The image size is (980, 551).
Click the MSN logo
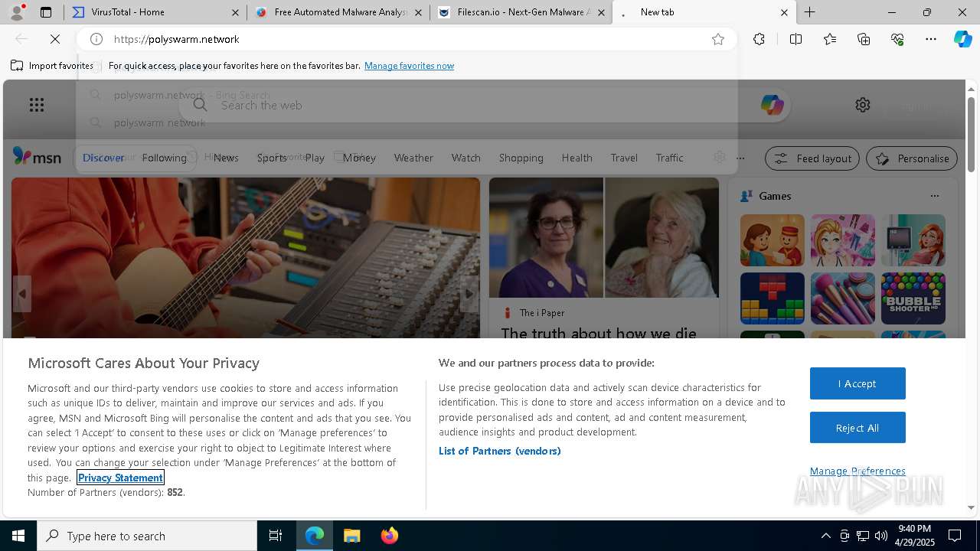pyautogui.click(x=37, y=158)
